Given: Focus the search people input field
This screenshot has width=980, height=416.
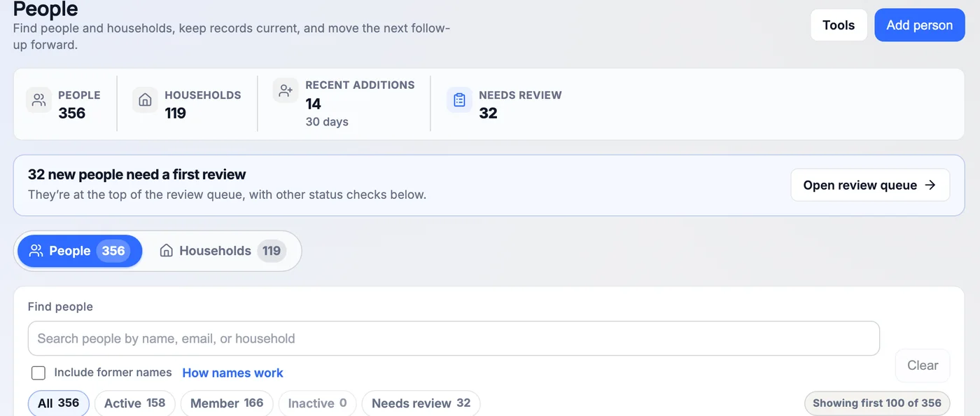Looking at the screenshot, I should pos(454,339).
